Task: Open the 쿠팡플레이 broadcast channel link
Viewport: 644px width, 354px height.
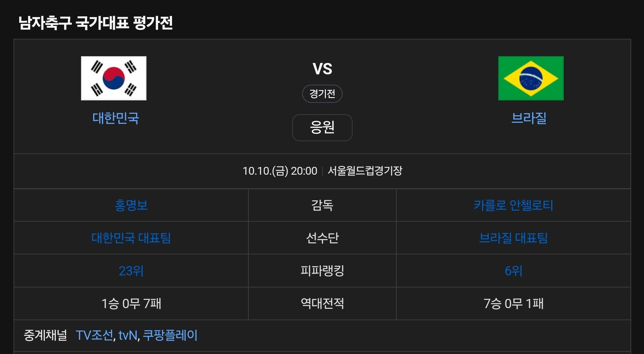Action: pos(170,335)
